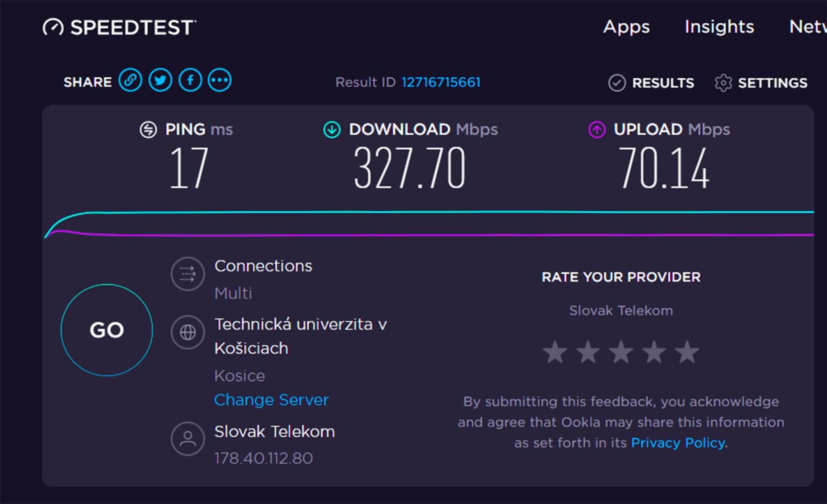Click the download arrow icon
This screenshot has height=504, width=827.
coord(332,129)
